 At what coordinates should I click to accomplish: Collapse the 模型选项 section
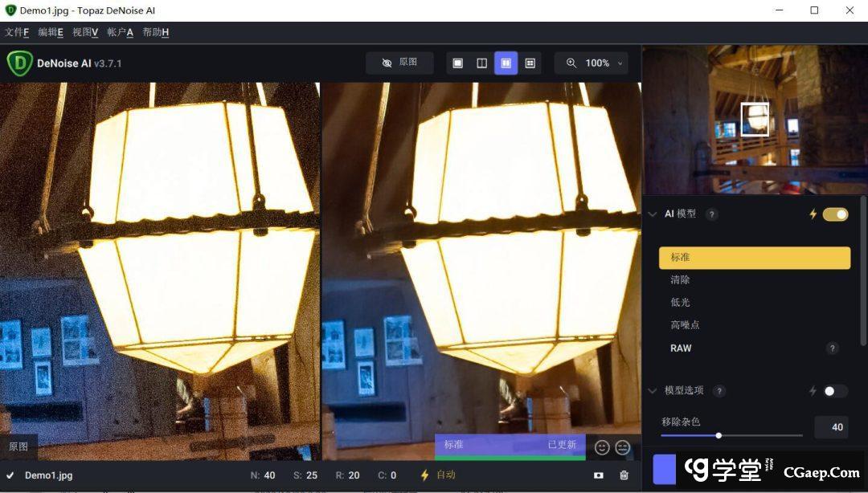[x=653, y=391]
